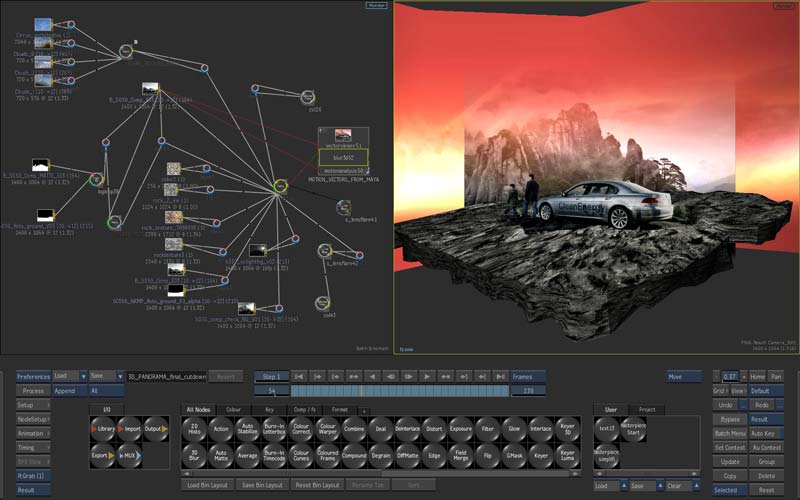Pick the GMask node
This screenshot has width=800, height=500.
coord(514,456)
